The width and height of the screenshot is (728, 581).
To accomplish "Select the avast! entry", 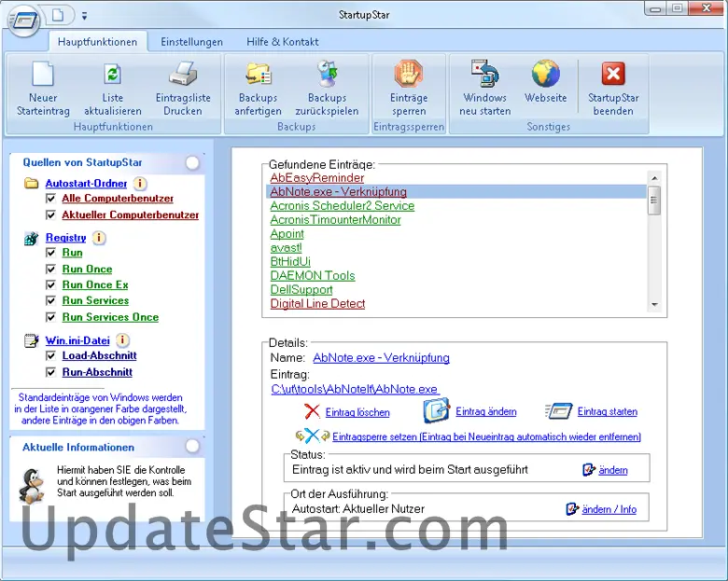I will pos(286,248).
